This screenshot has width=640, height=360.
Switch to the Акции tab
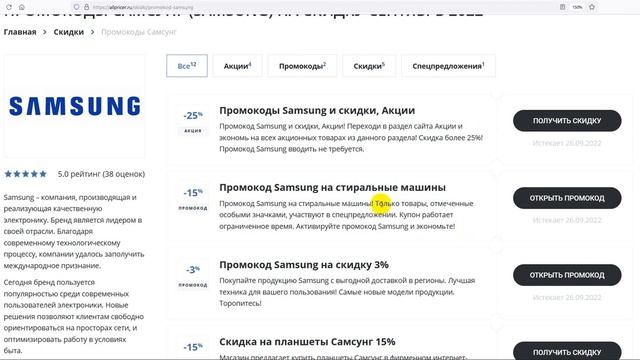click(x=238, y=66)
